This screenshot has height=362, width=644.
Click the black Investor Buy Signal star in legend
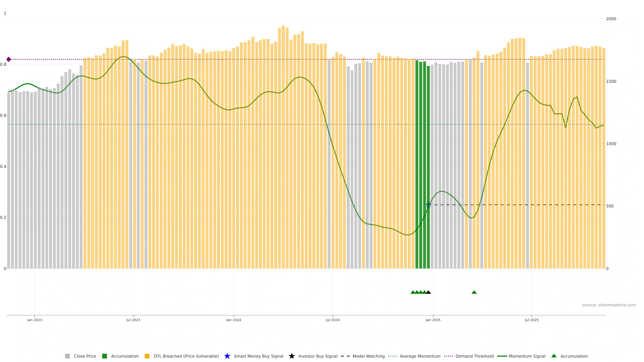(291, 356)
